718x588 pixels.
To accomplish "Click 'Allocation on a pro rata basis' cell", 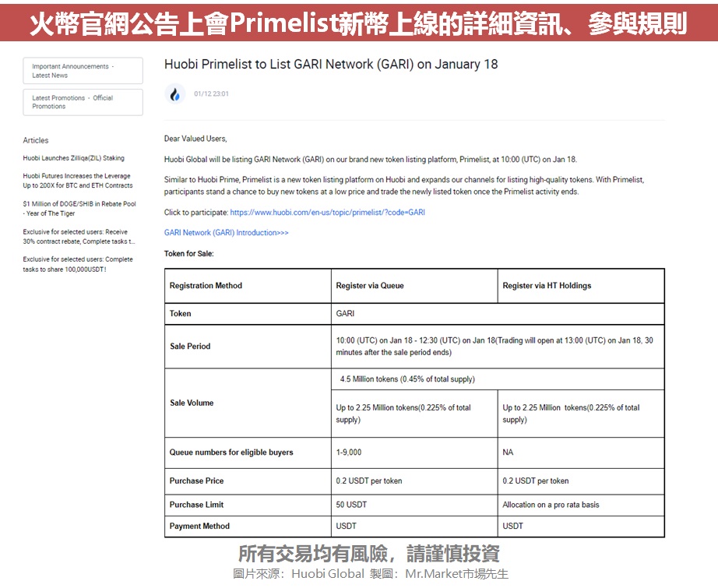I will (x=581, y=505).
